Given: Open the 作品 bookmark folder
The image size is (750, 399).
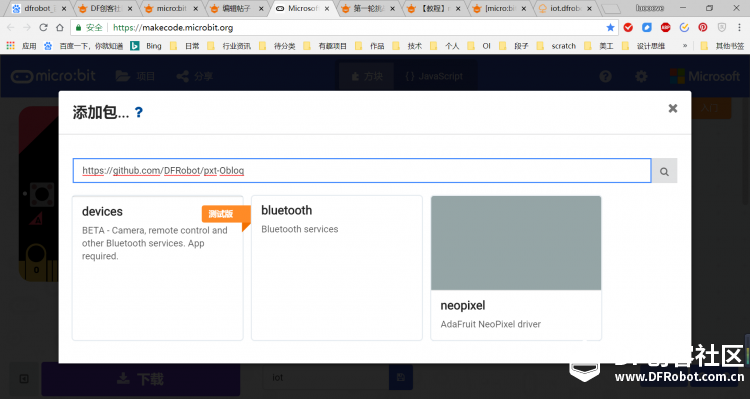Looking at the screenshot, I should click(x=370, y=46).
